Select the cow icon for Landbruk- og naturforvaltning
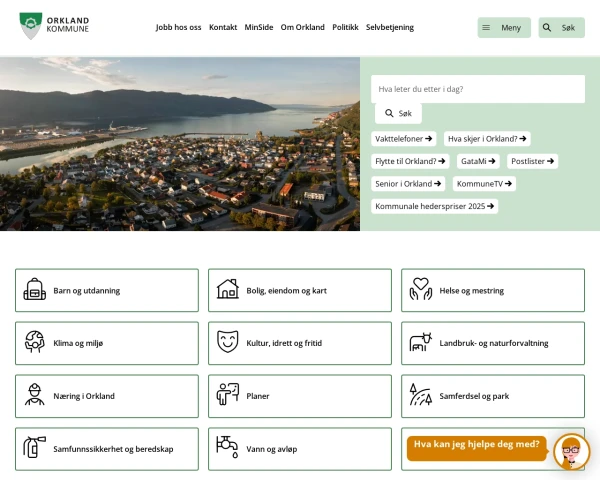 coord(421,343)
